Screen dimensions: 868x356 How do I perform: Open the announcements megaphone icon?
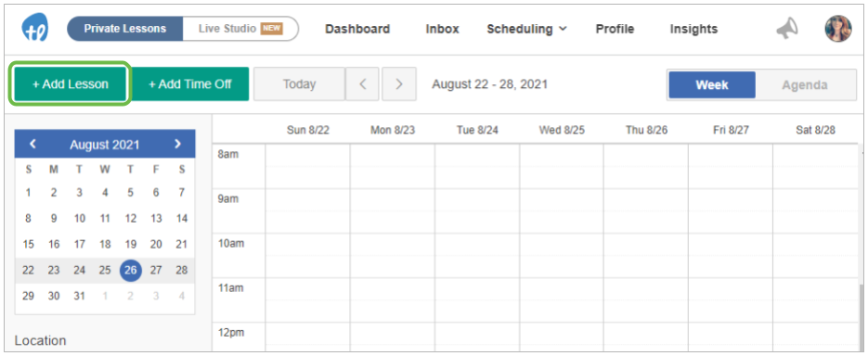[786, 29]
